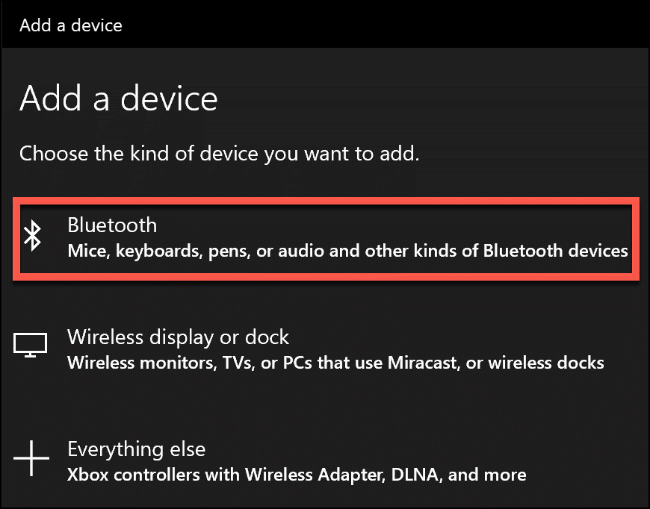This screenshot has width=650, height=509.
Task: Choose Wireless display or dock
Action: (177, 337)
